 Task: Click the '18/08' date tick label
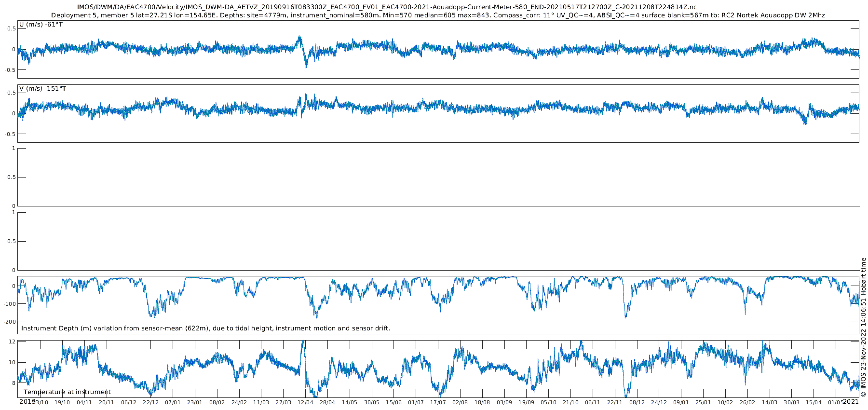(x=482, y=402)
